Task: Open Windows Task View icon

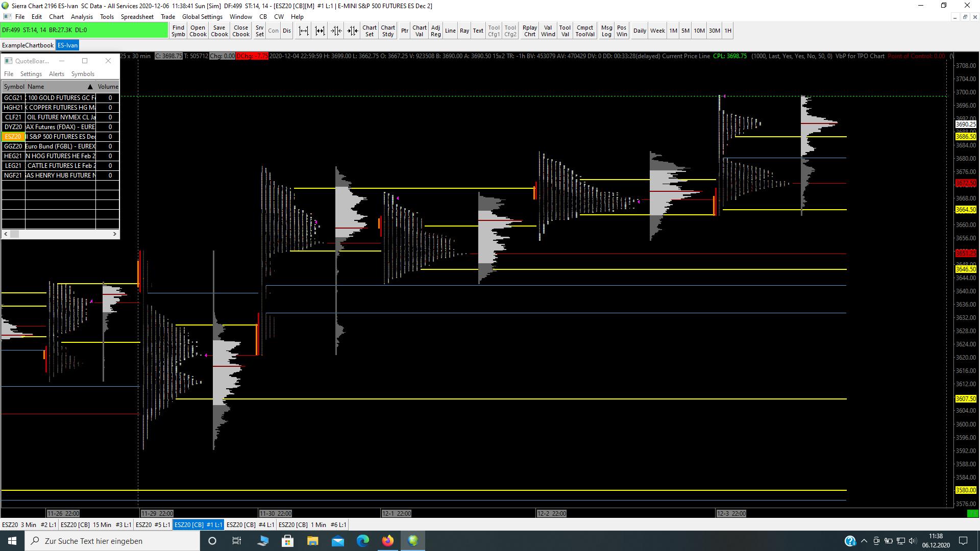Action: point(237,541)
